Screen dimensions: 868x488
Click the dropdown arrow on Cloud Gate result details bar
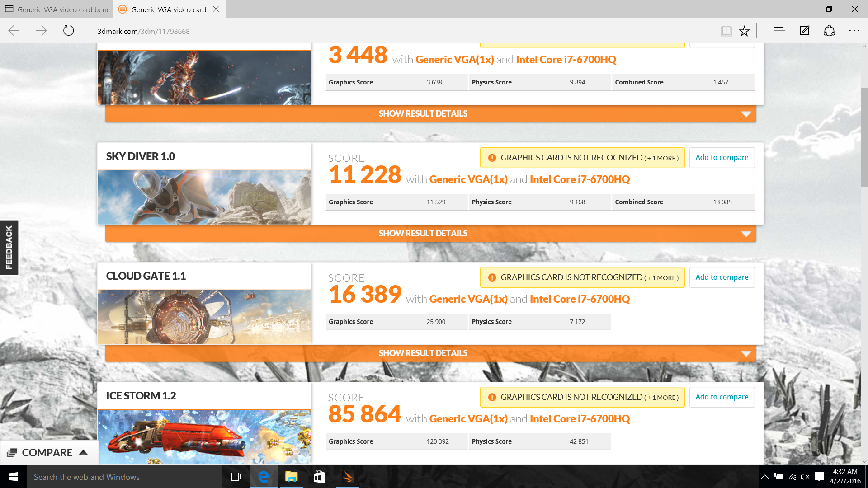coord(746,353)
